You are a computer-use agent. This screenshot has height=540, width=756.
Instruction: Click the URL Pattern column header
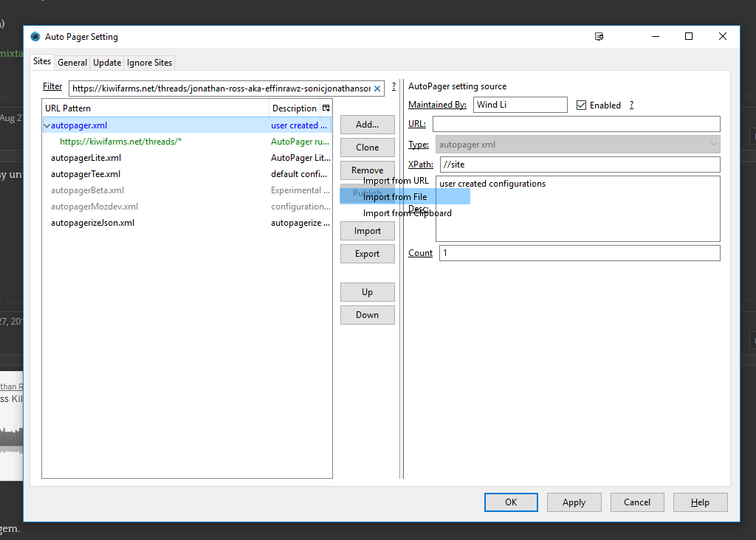click(155, 108)
